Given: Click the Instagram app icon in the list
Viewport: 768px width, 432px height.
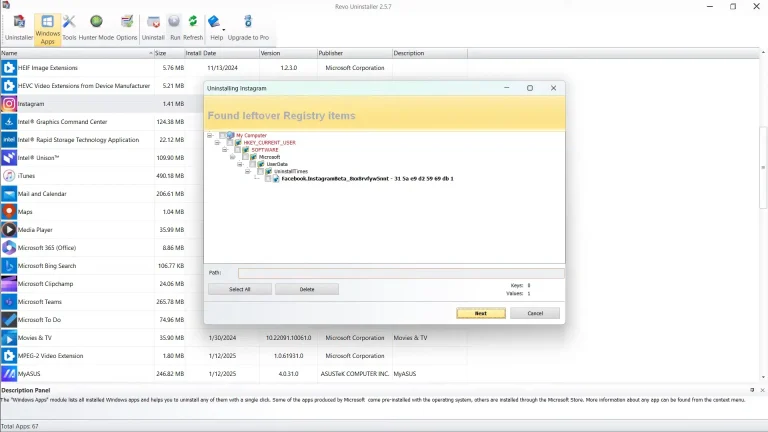Looking at the screenshot, I should (9, 104).
